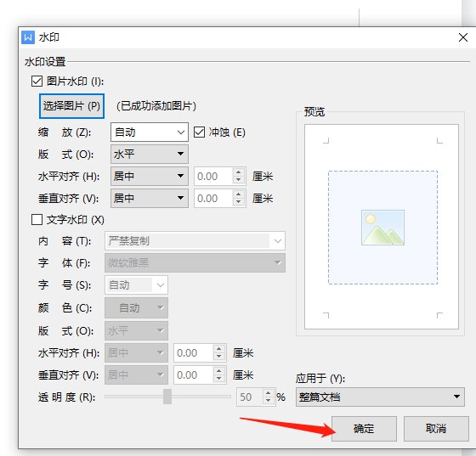Increase transparency with up spinner arrow
Image resolution: width=476 pixels, height=456 pixels.
268,392
